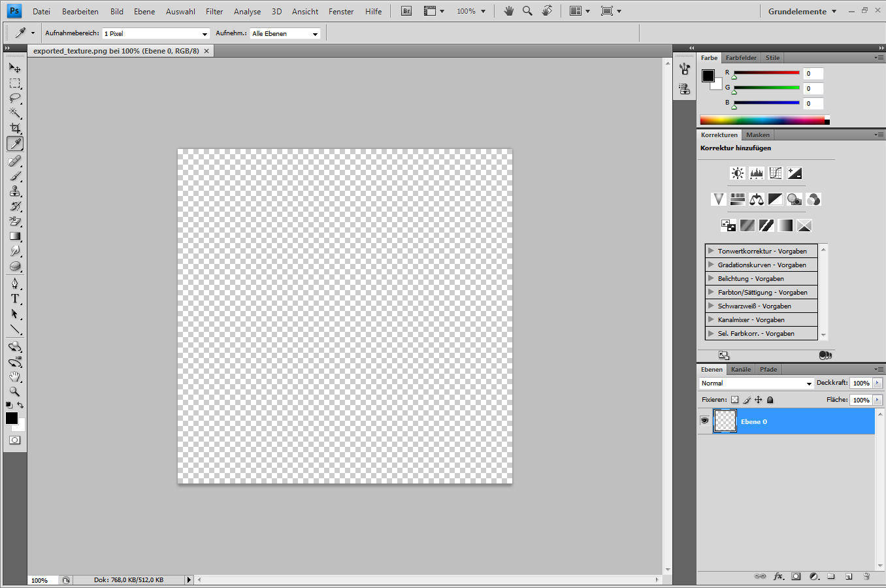Select the Lasso tool
The height and width of the screenshot is (588, 886).
tap(14, 98)
